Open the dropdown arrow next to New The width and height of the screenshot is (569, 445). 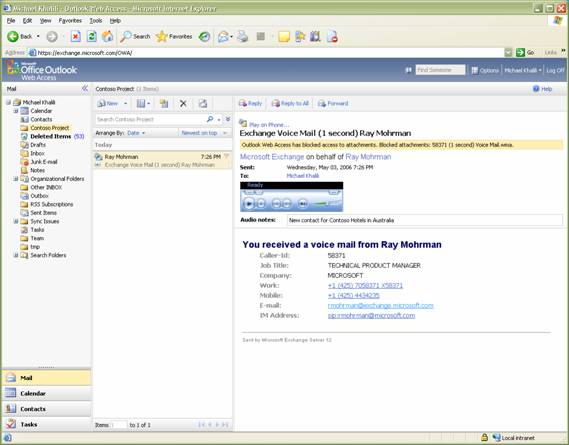tap(126, 103)
